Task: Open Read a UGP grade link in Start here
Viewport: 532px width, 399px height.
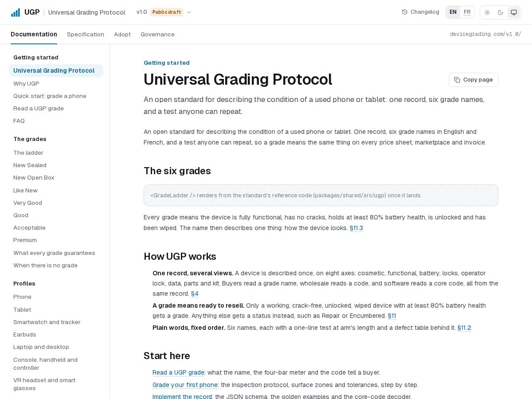Action: pos(178,372)
